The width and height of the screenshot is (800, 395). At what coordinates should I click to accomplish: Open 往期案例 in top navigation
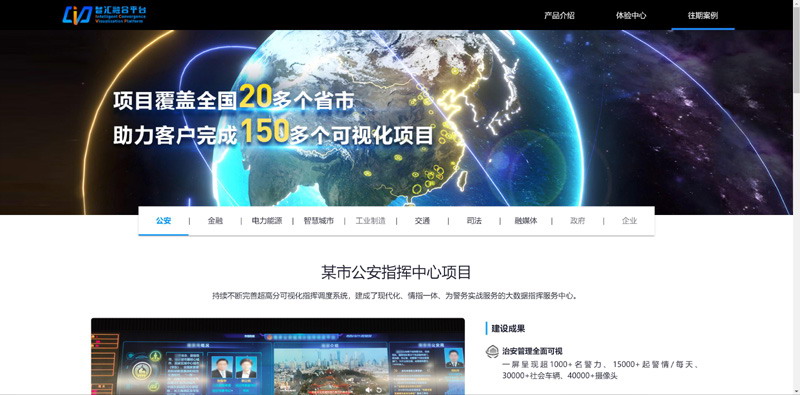click(x=703, y=15)
